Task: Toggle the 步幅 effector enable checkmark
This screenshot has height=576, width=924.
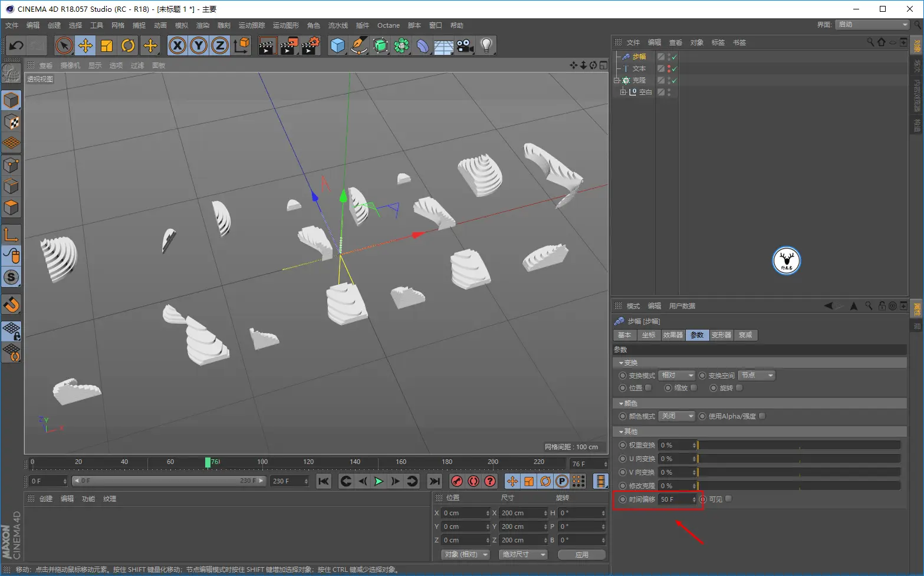Action: coord(674,57)
